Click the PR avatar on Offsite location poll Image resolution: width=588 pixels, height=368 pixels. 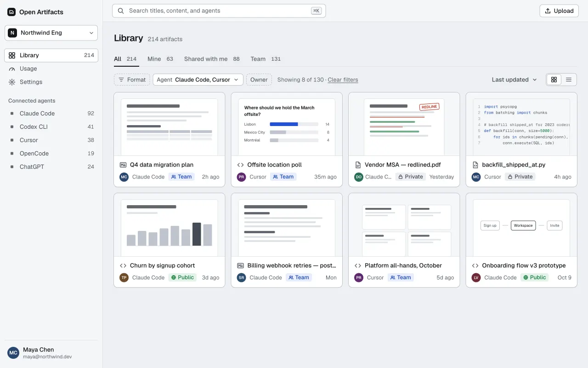(242, 177)
